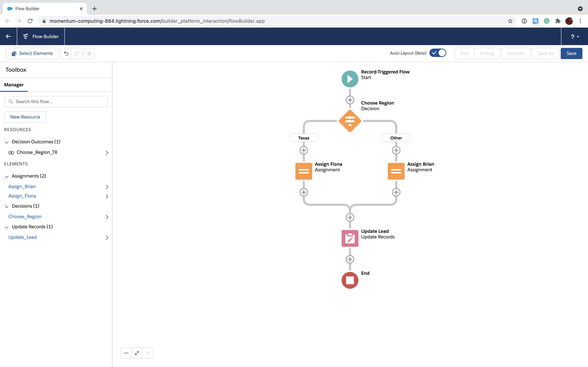Click the End node stop icon
Screen dimensions: 588x367
350,280
